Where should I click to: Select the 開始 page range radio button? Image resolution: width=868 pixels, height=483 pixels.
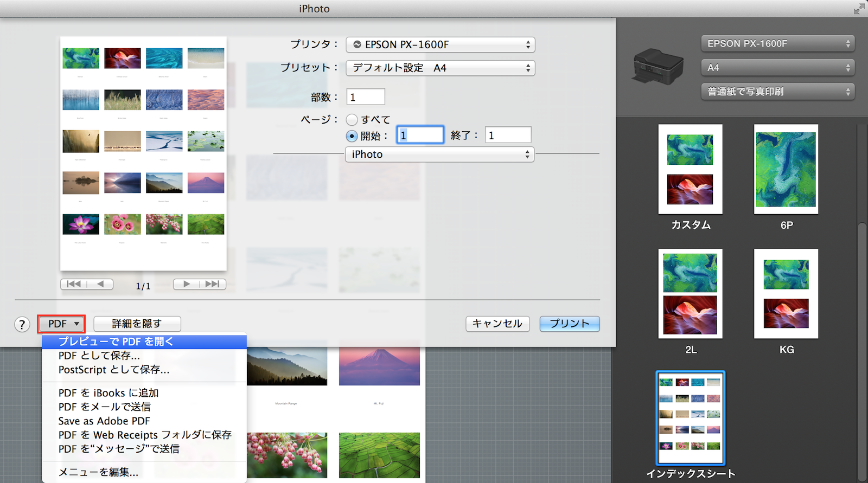pyautogui.click(x=352, y=136)
